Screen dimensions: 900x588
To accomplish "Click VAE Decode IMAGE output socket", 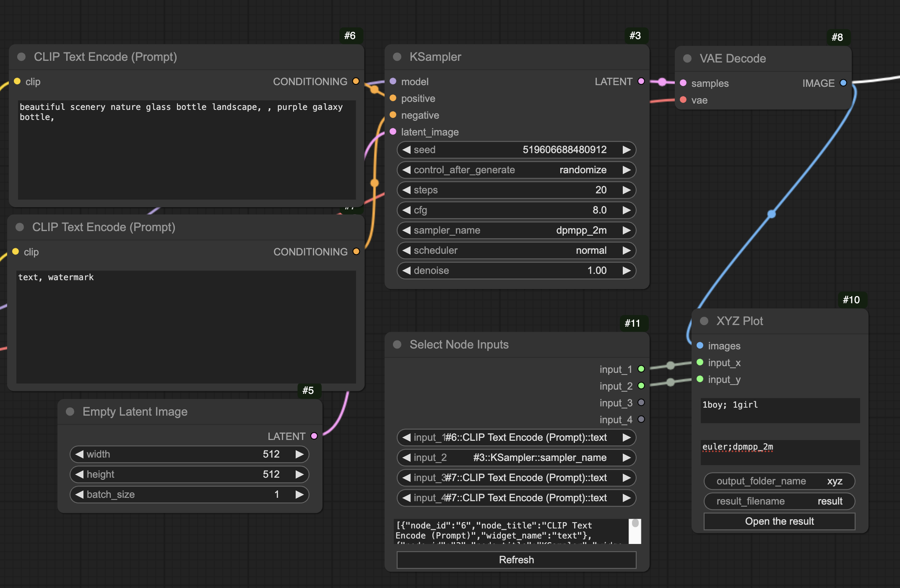I will (843, 83).
